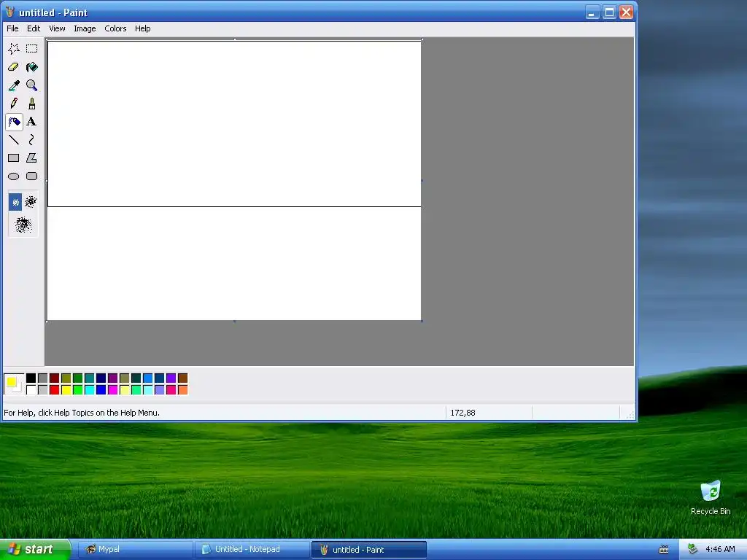Select the bright red color swatch

[54, 390]
